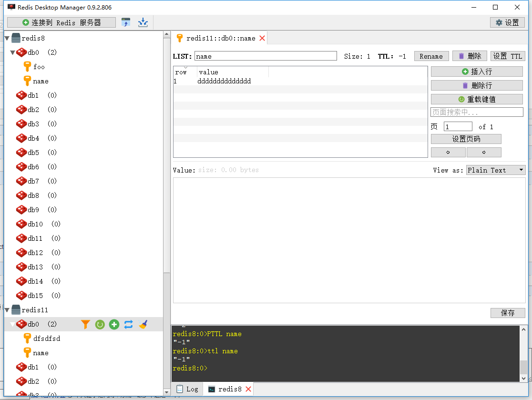Collapse the redis11 server tree
The width and height of the screenshot is (532, 400).
(7, 310)
